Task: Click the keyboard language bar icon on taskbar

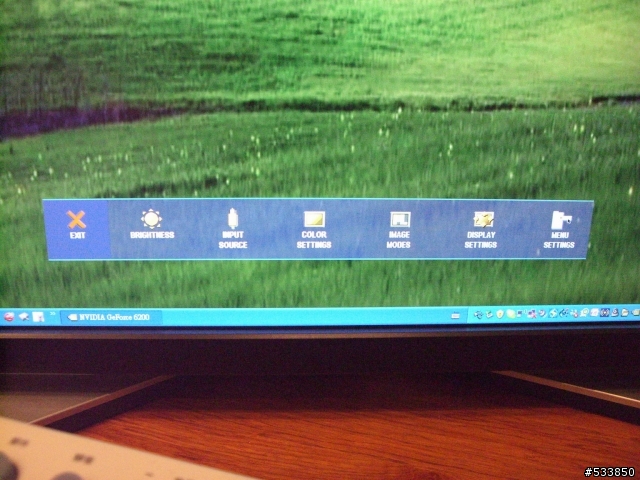Action: (x=456, y=316)
